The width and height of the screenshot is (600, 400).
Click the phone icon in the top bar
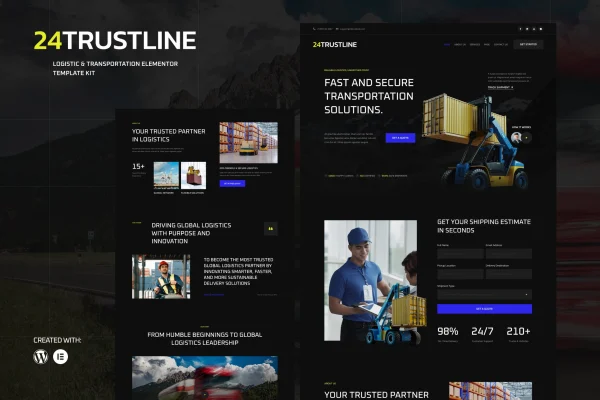pos(314,29)
